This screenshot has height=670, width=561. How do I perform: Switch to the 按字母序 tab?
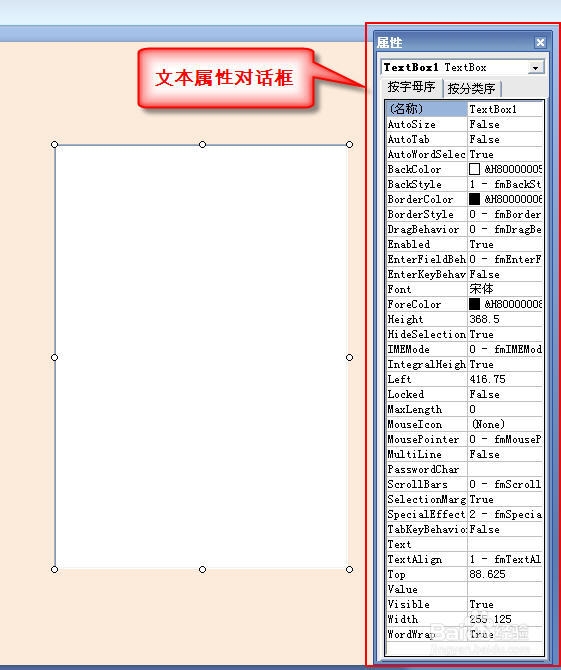pos(411,87)
